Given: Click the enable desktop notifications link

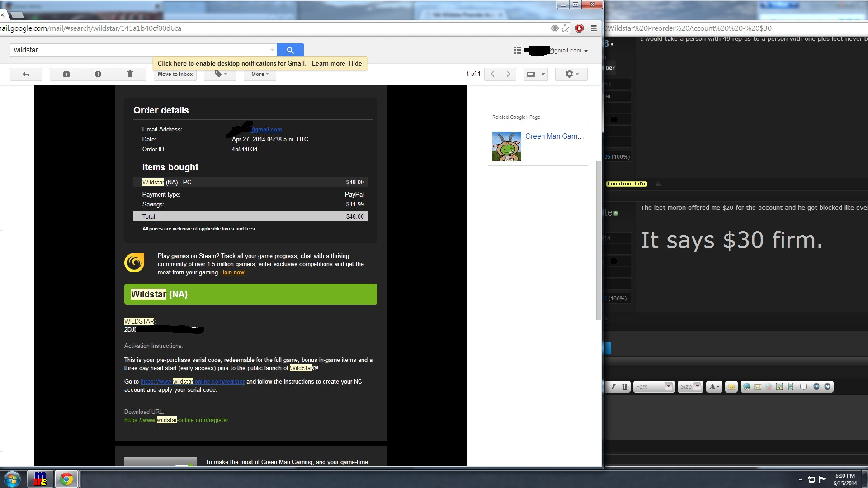Looking at the screenshot, I should 186,64.
